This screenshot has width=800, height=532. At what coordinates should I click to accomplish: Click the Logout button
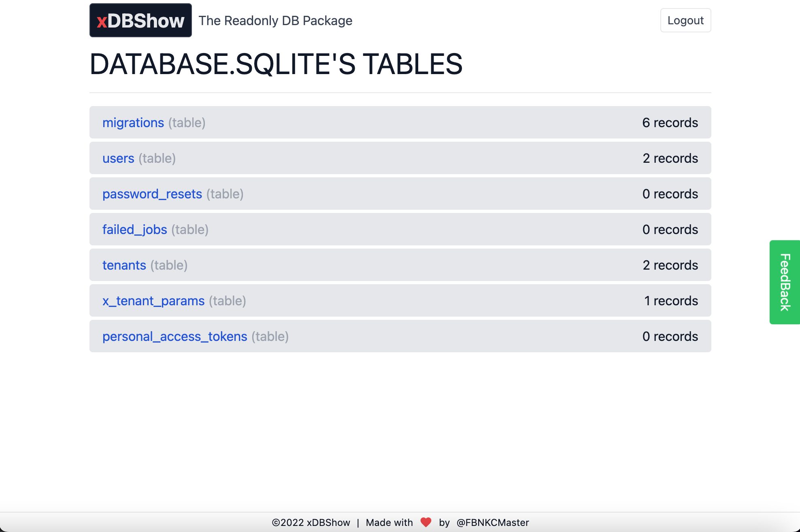tap(685, 20)
